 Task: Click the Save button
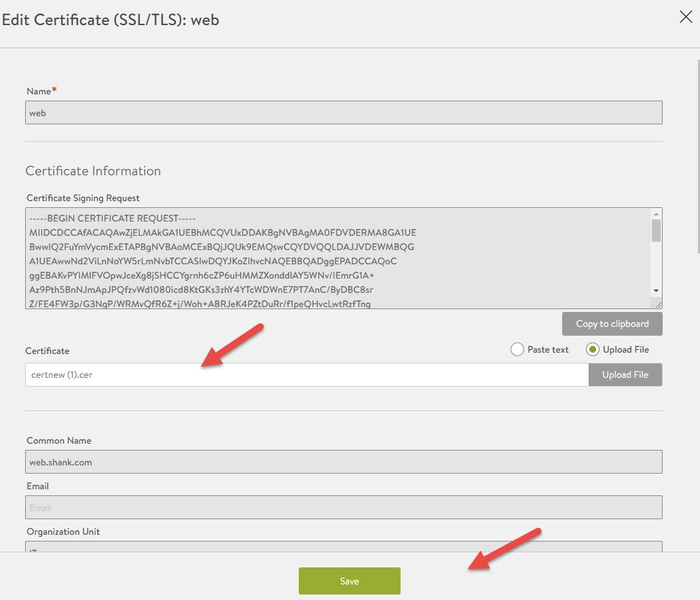tap(349, 581)
